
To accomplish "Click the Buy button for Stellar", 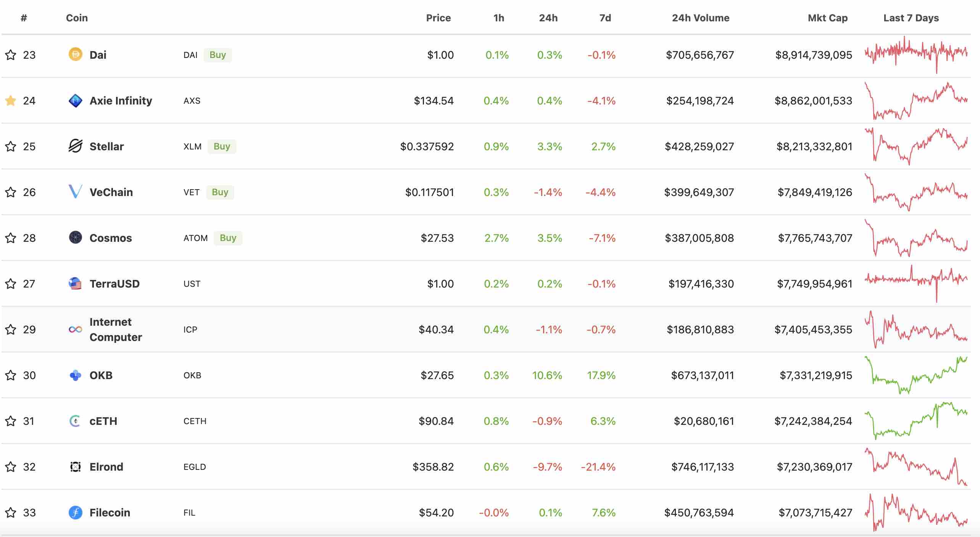I will click(222, 146).
